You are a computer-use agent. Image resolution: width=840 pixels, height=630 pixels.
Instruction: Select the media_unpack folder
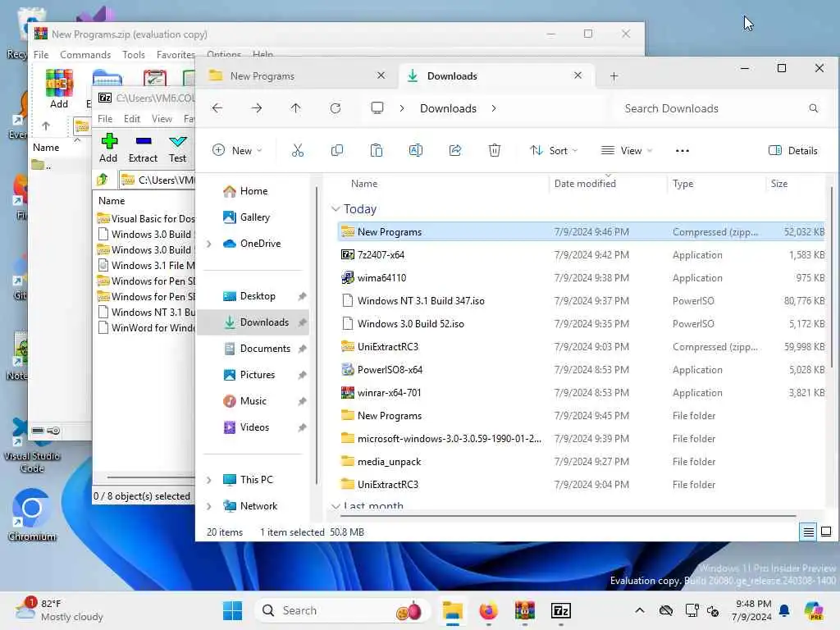[x=582, y=462]
